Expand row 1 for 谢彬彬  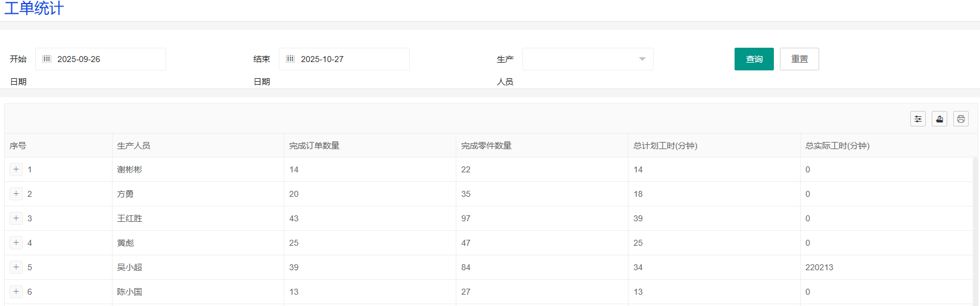16,169
